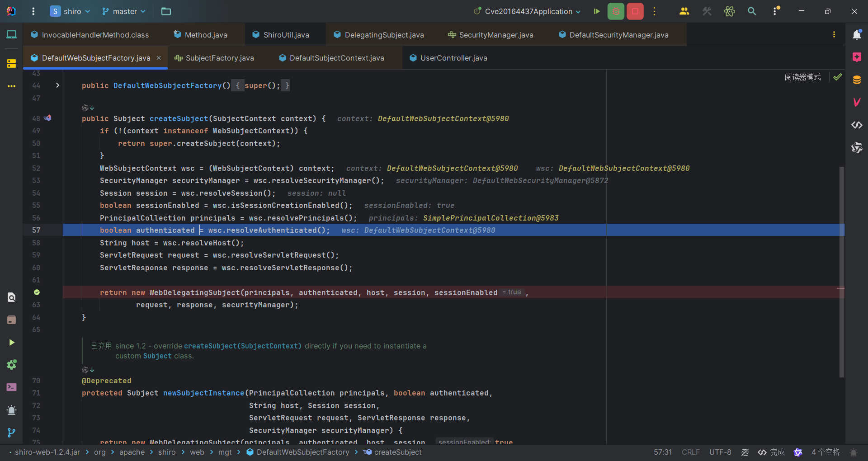This screenshot has height=461, width=868.
Task: Click the build tools hammer icon
Action: click(x=707, y=11)
